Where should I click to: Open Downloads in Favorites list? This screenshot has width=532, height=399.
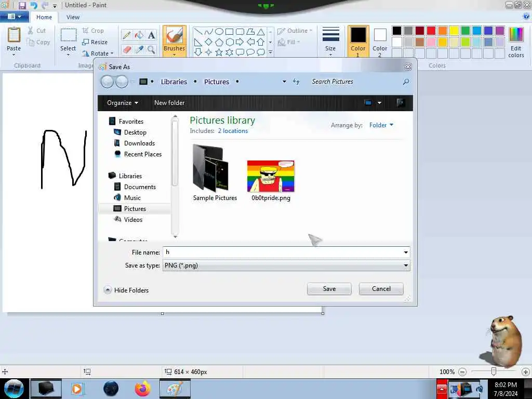tap(139, 143)
